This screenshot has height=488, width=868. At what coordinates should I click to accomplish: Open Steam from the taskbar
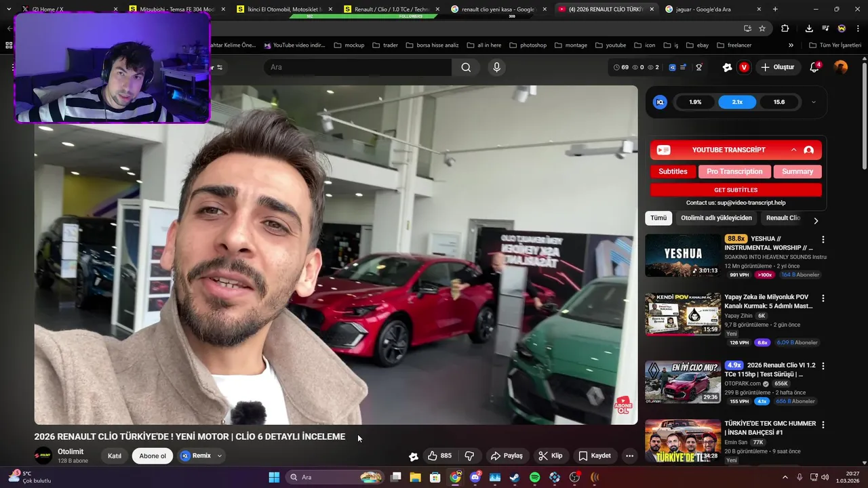[515, 477]
